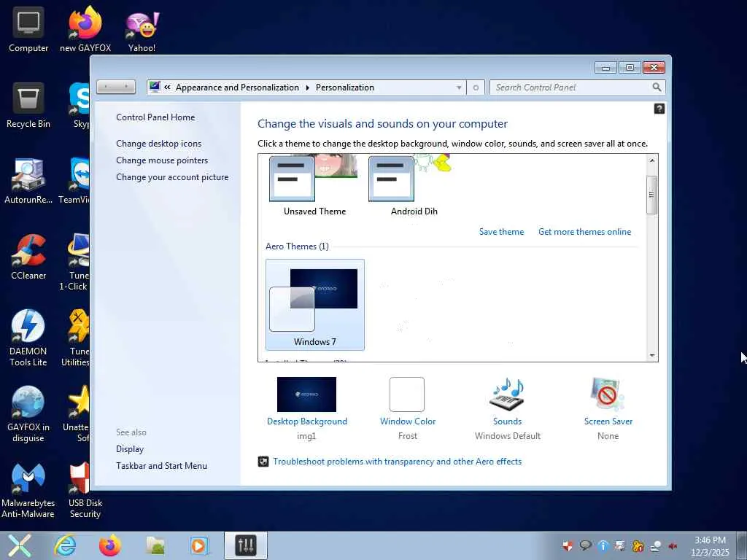Click the red shield tray icon
Image resolution: width=747 pixels, height=560 pixels.
tap(568, 546)
